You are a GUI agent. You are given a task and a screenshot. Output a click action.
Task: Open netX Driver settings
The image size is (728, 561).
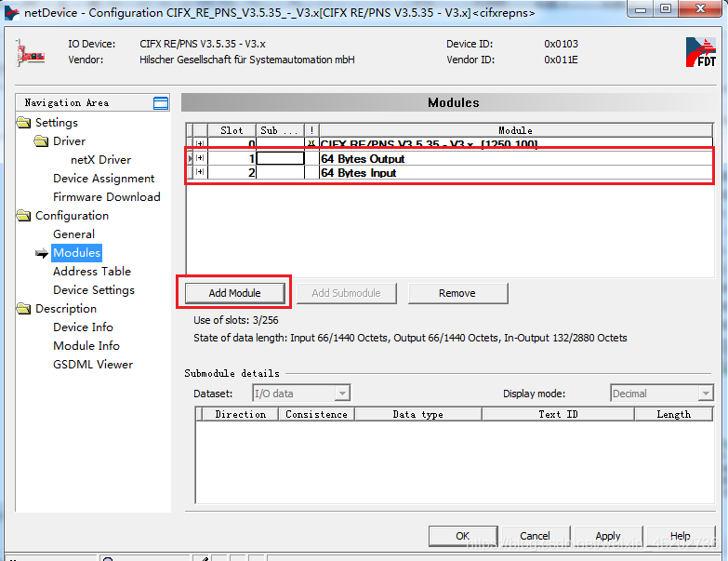pyautogui.click(x=100, y=160)
